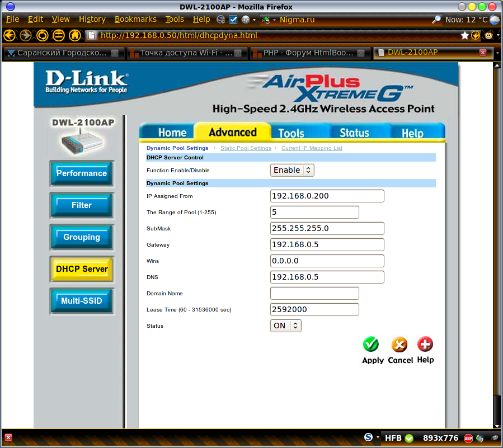Click the Lease Time input field
This screenshot has width=503, height=448.
point(314,309)
